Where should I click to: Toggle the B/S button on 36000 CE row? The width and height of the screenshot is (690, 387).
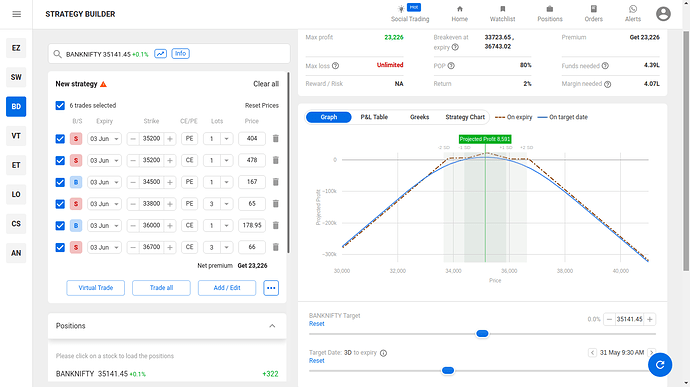(x=76, y=225)
